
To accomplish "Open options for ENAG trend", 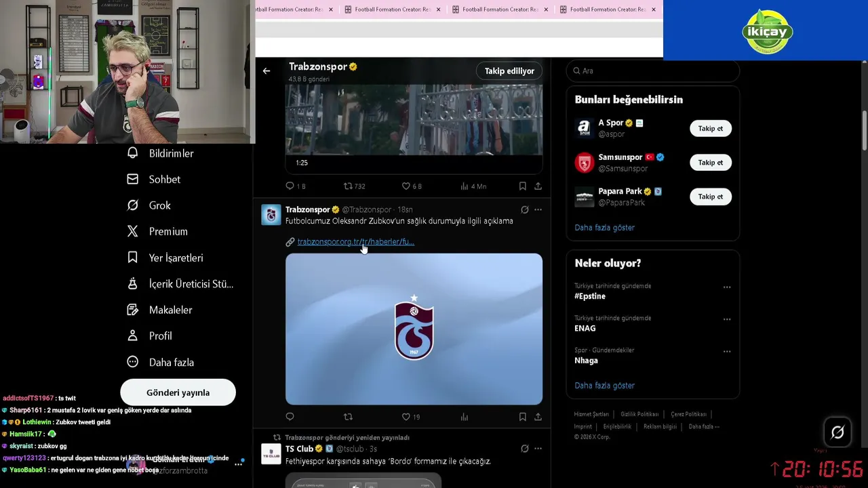I will (727, 319).
